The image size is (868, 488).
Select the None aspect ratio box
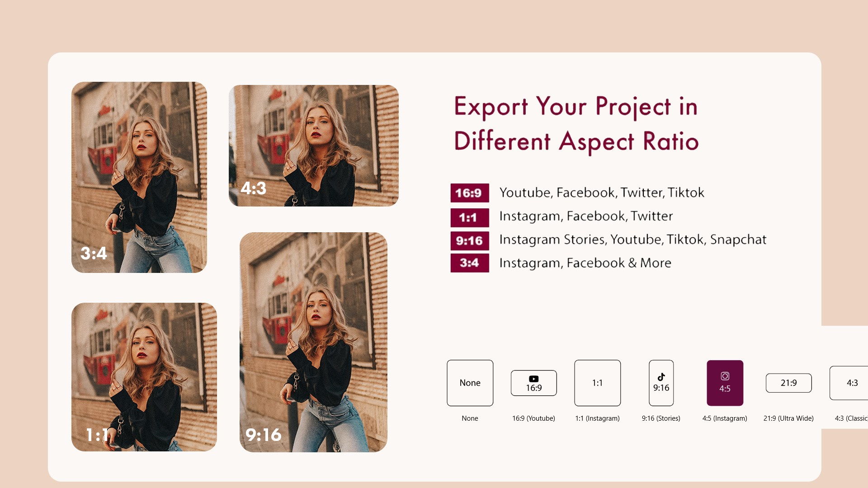470,383
